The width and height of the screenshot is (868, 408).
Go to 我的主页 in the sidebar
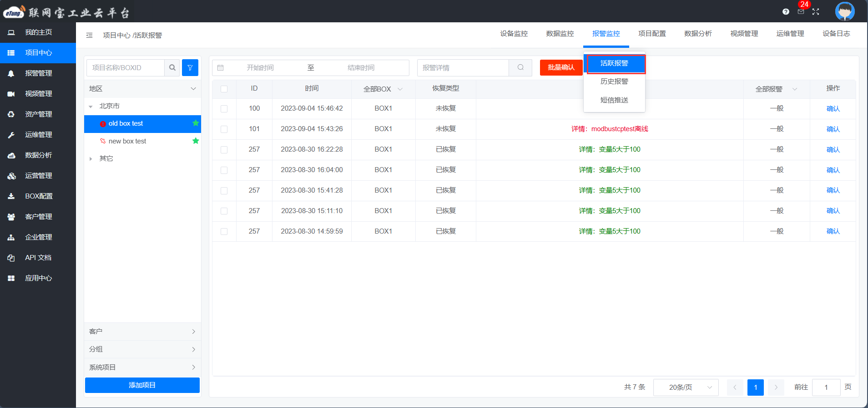pyautogui.click(x=38, y=32)
